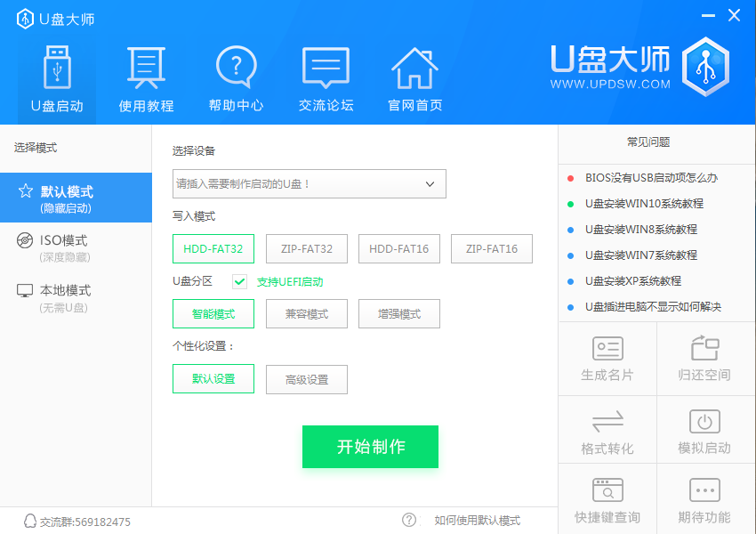
Task: Open the 官网首页 homepage icon
Action: point(413,76)
